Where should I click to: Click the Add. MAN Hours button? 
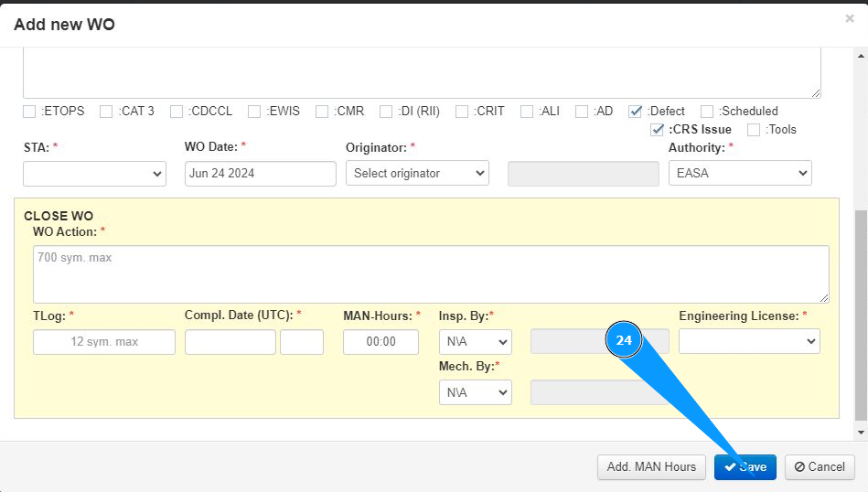651,467
